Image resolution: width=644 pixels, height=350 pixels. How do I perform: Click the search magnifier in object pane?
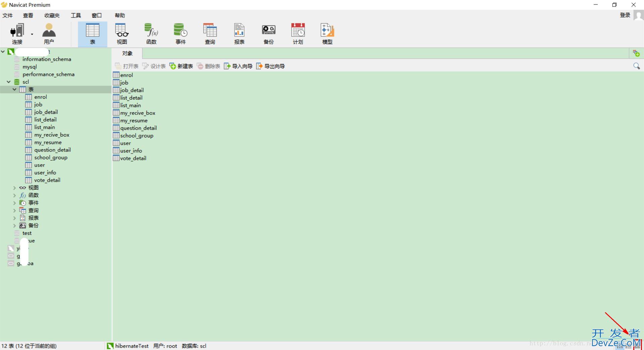pyautogui.click(x=636, y=66)
